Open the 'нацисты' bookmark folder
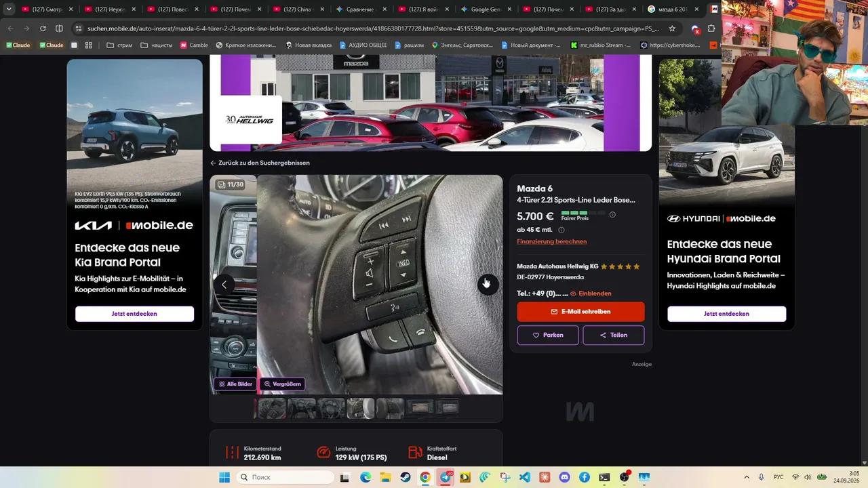Viewport: 868px width, 488px height. [x=156, y=45]
